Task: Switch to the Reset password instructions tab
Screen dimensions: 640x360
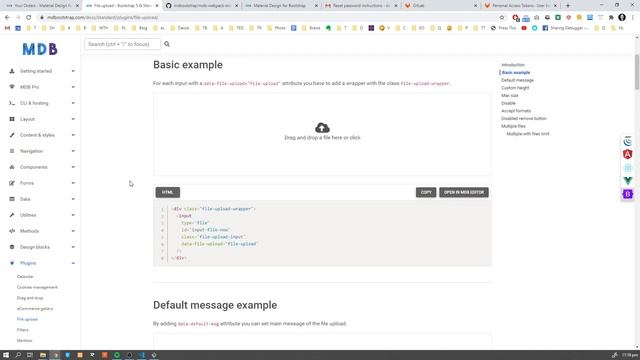Action: click(361, 6)
